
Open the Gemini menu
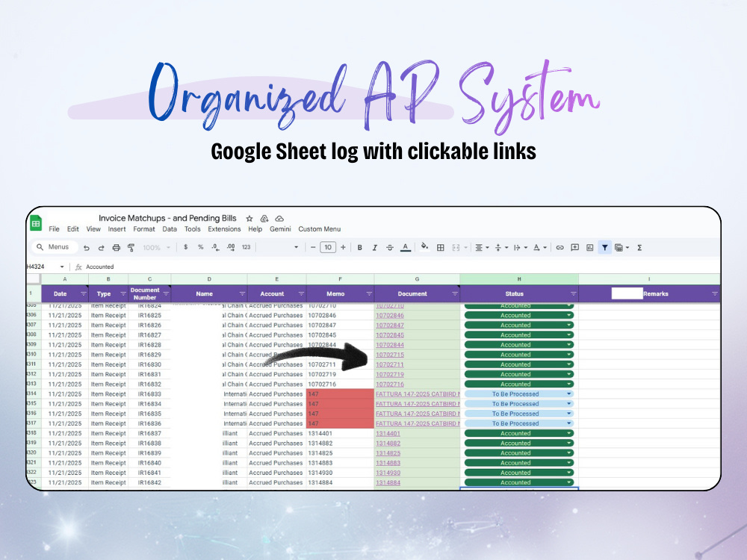[x=280, y=229]
